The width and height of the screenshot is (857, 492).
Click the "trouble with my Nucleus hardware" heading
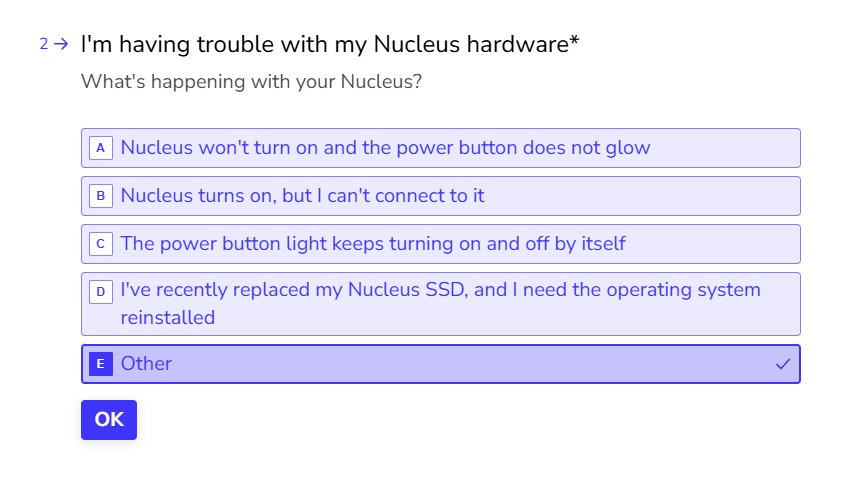tap(330, 44)
